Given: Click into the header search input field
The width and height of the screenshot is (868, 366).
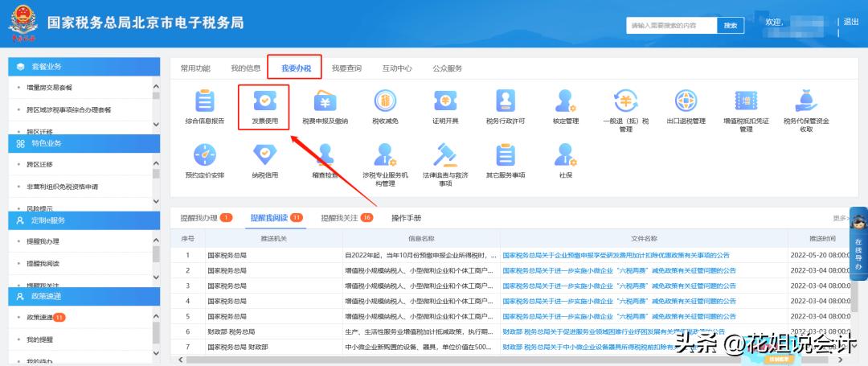Looking at the screenshot, I should click(671, 26).
